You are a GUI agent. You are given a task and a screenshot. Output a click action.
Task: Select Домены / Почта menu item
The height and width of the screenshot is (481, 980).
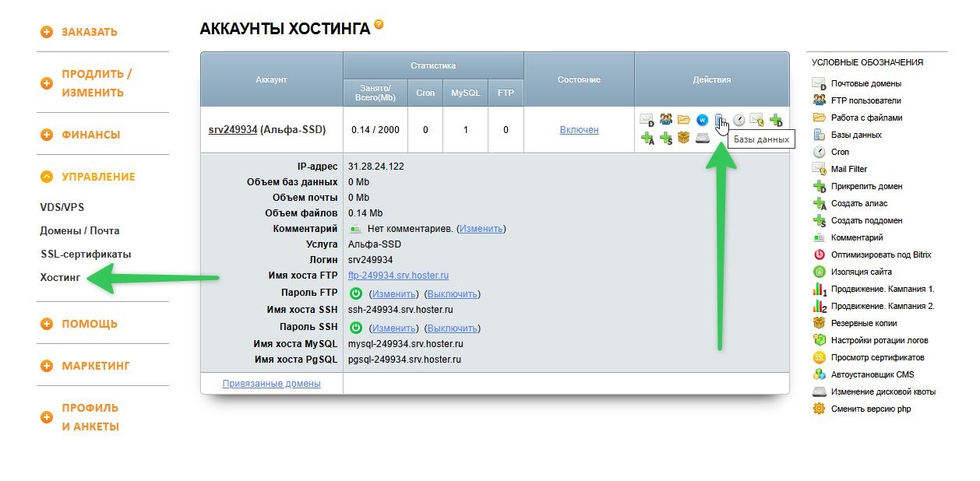click(79, 230)
